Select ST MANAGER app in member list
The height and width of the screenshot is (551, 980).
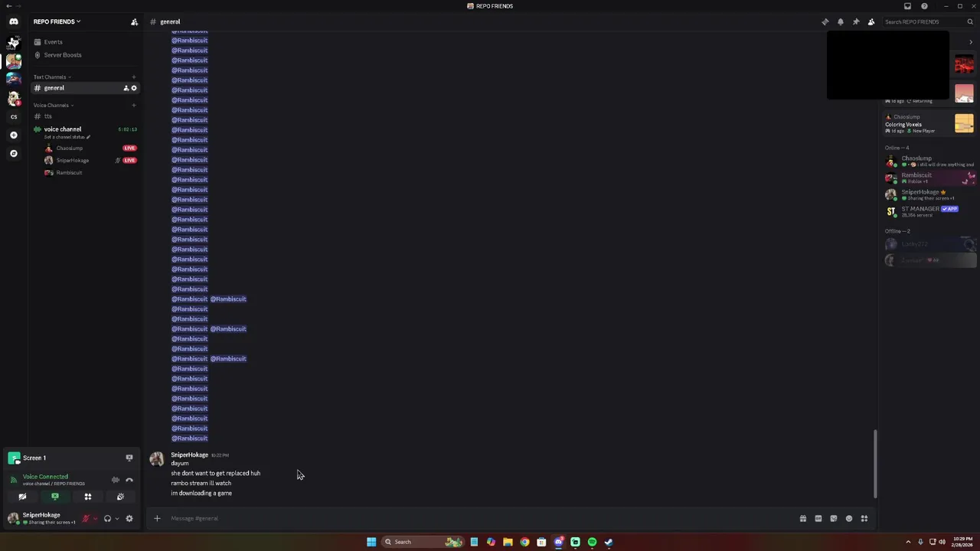point(929,211)
